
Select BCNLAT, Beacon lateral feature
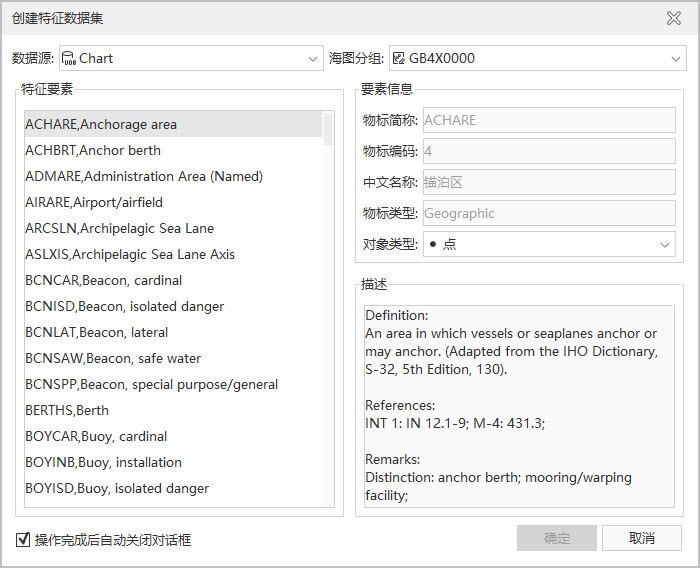97,333
